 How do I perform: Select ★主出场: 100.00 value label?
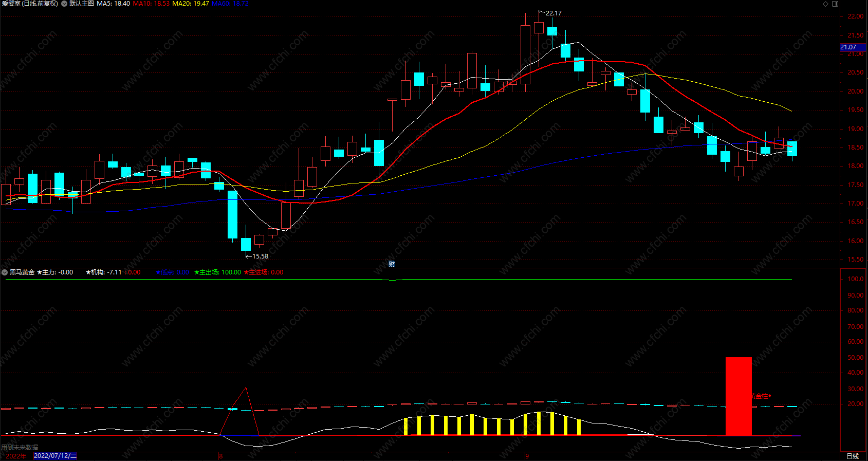tap(217, 272)
